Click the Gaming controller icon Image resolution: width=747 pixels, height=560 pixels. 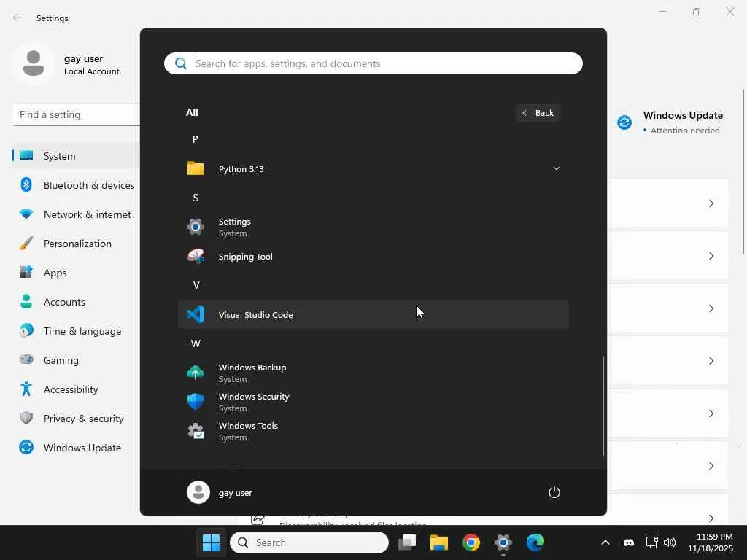click(26, 359)
